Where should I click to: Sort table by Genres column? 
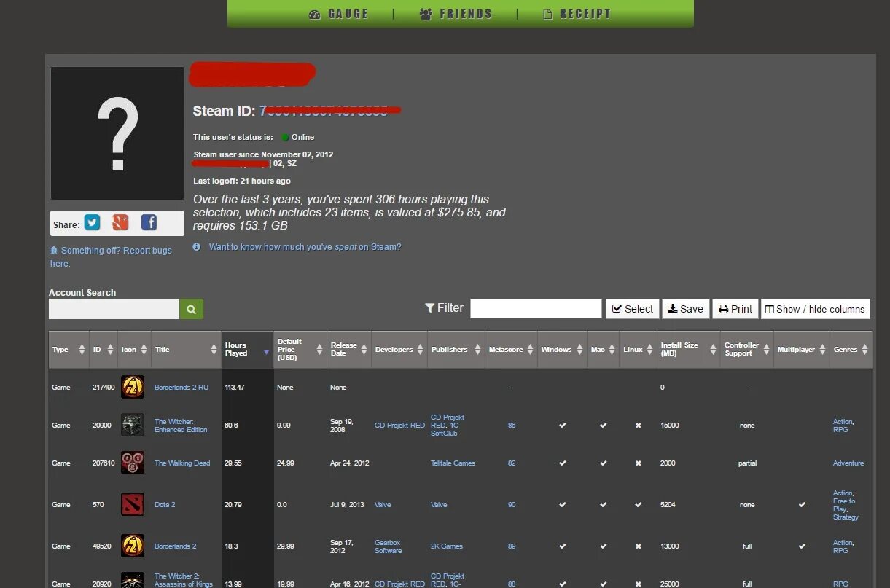pyautogui.click(x=851, y=350)
